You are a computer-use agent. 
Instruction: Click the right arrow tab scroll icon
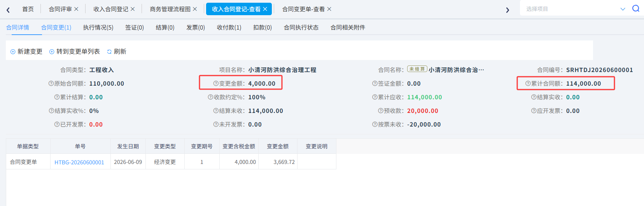507,10
